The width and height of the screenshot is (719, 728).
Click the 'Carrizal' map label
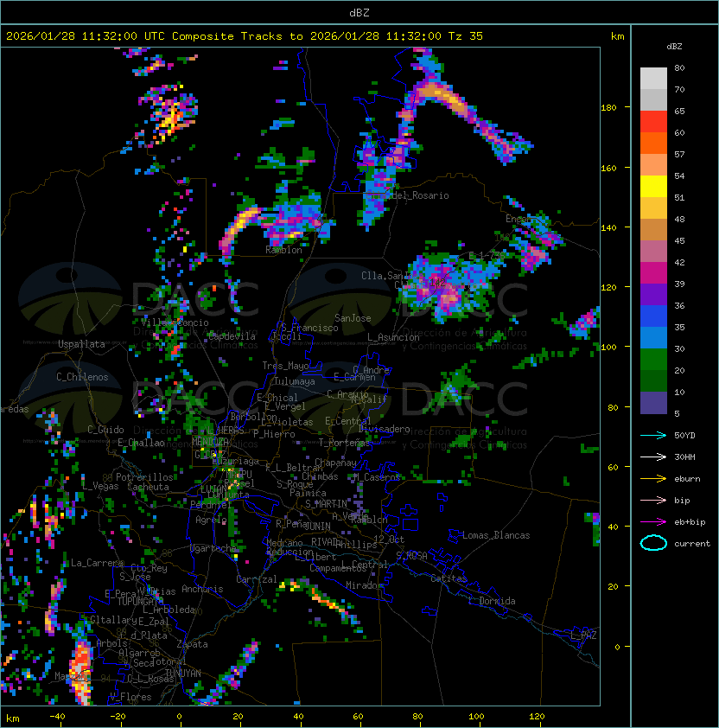click(x=257, y=579)
